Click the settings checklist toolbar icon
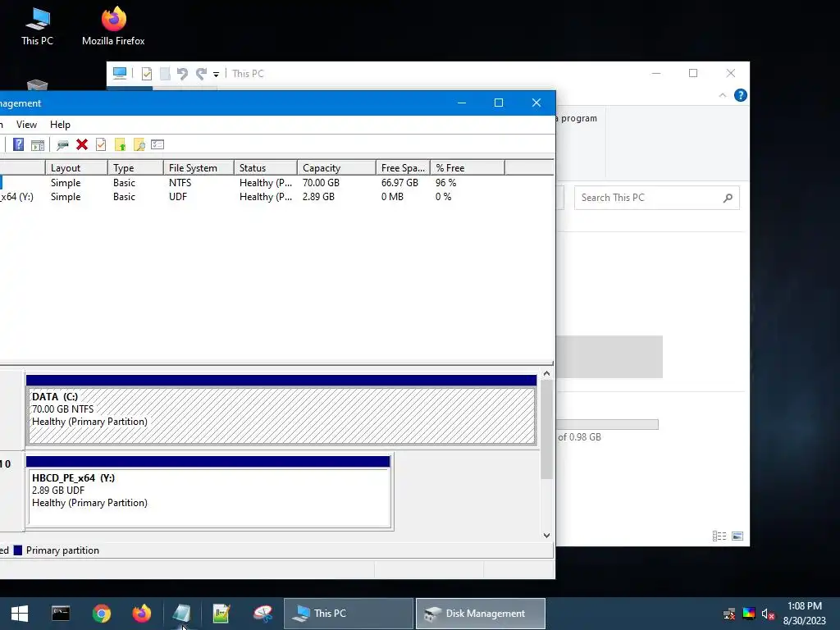Viewport: 840px width, 630px height. (157, 144)
